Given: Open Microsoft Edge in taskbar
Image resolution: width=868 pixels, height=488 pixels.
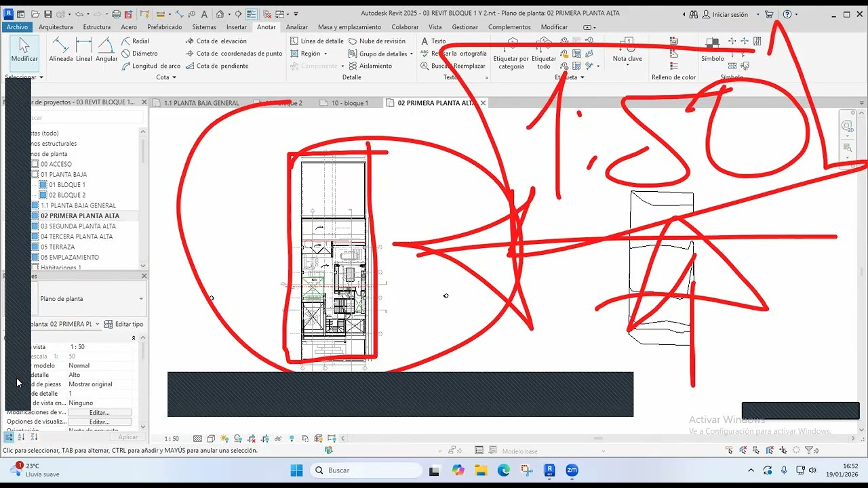Looking at the screenshot, I should (x=504, y=470).
